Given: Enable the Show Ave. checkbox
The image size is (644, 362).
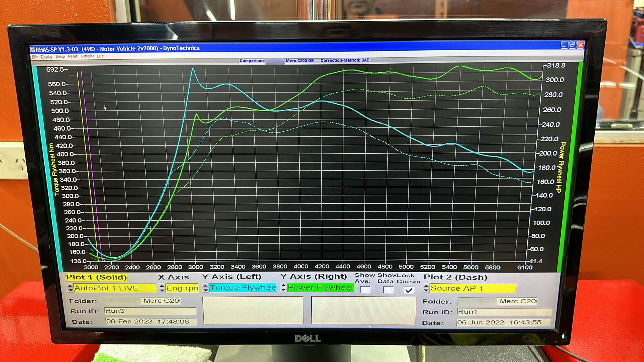Looking at the screenshot, I should [365, 290].
